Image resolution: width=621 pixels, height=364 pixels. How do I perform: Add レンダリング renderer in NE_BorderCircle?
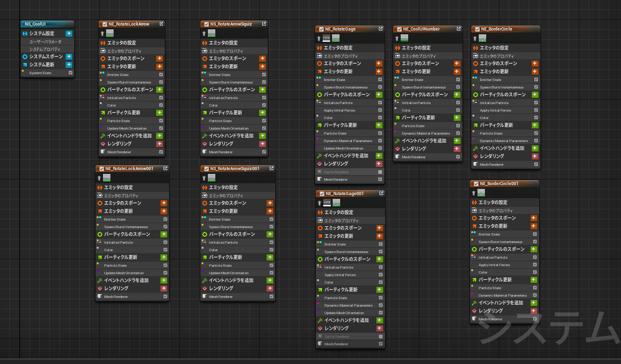point(535,156)
